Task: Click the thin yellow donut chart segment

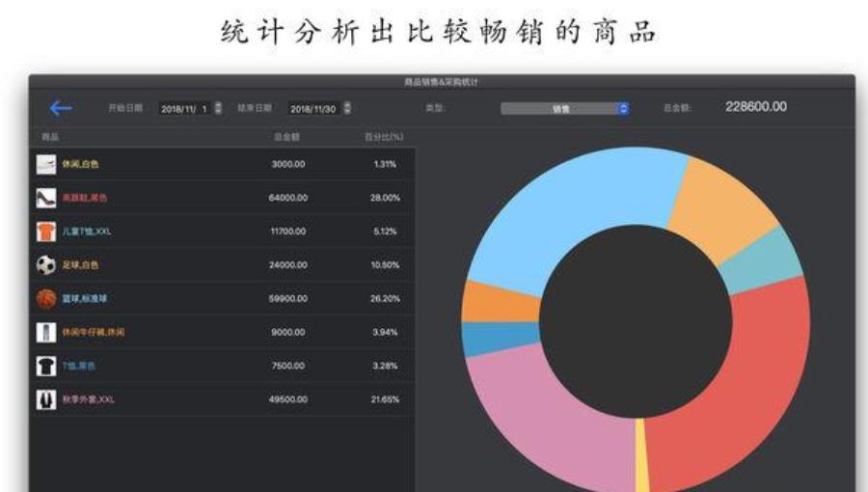Action: (x=641, y=456)
